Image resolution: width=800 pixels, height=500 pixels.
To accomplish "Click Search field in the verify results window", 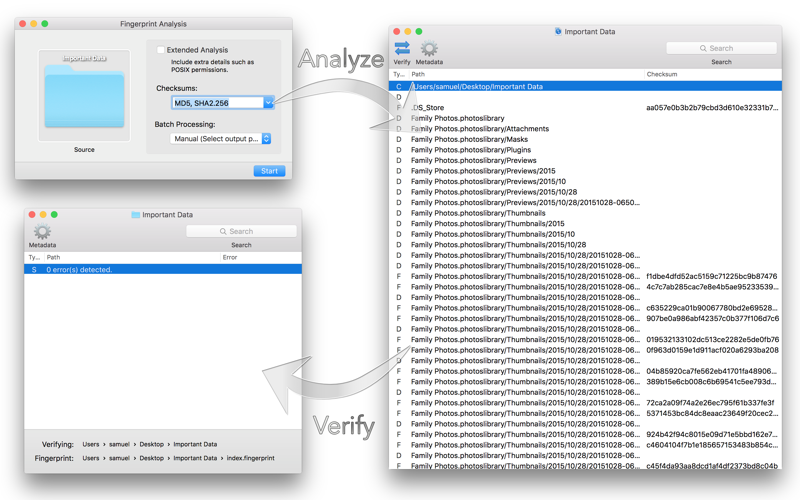I will point(241,231).
